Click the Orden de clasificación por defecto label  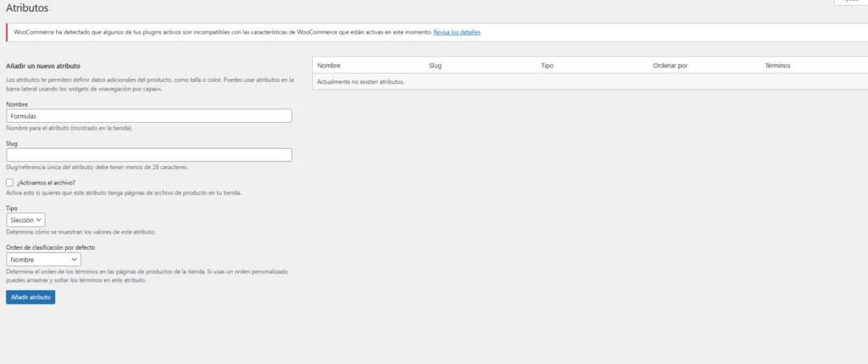[50, 247]
